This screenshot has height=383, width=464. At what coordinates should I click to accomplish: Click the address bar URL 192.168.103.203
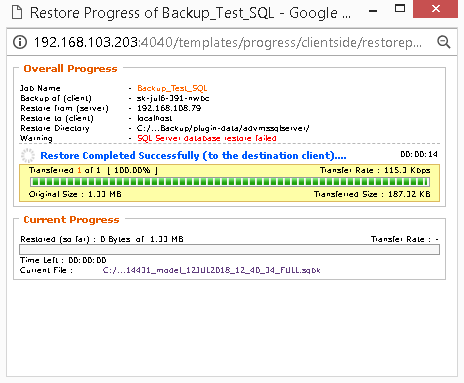[x=86, y=42]
